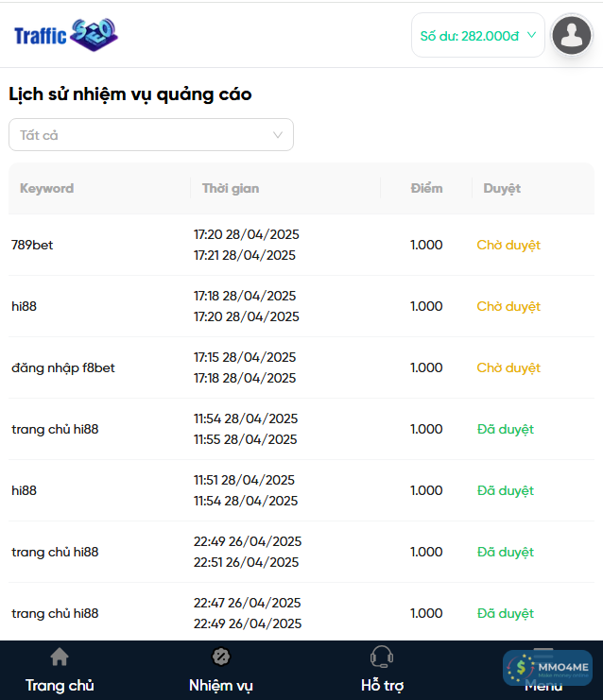
Task: Click Chờ duyệt status of 789bet row
Action: 508,245
